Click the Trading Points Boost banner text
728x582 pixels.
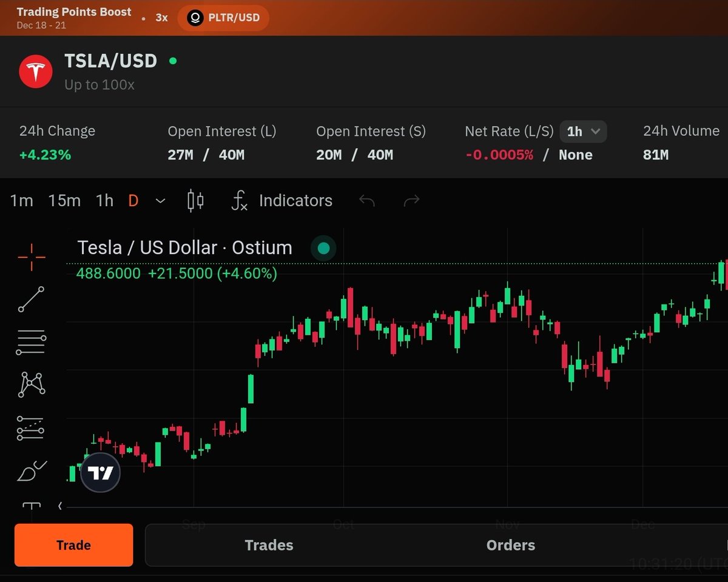coord(74,12)
